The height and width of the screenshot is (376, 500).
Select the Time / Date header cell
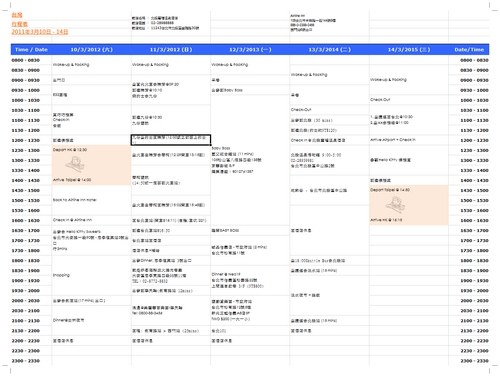point(31,50)
